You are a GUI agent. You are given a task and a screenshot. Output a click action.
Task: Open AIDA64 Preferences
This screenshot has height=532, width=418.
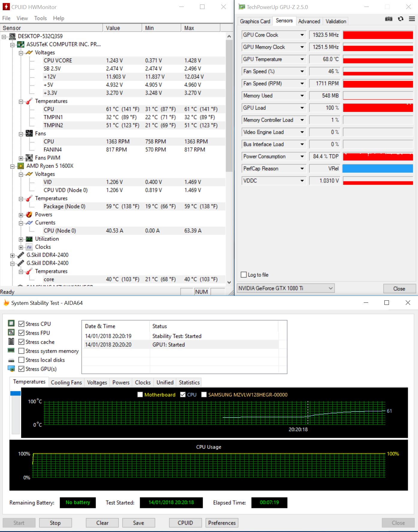(222, 523)
